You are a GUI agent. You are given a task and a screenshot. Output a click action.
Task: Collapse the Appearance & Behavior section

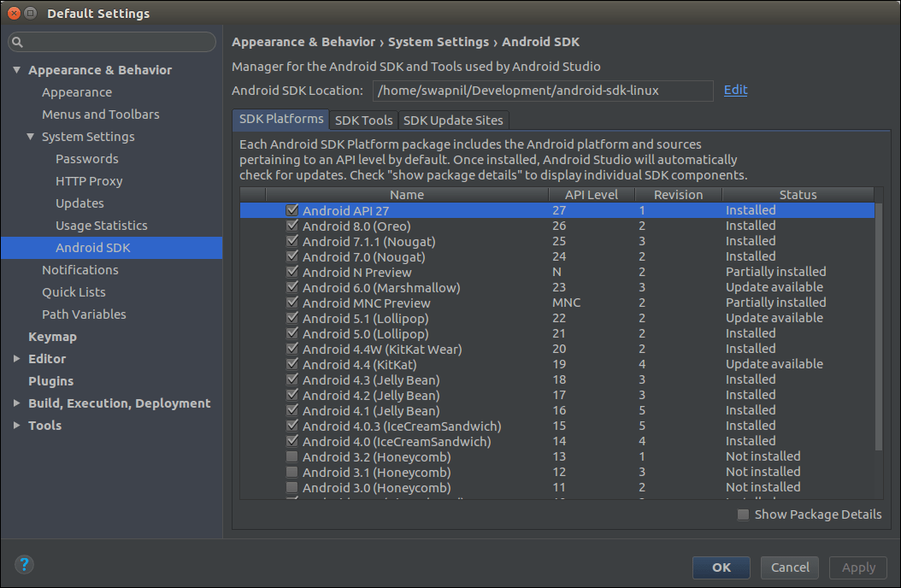tap(16, 69)
